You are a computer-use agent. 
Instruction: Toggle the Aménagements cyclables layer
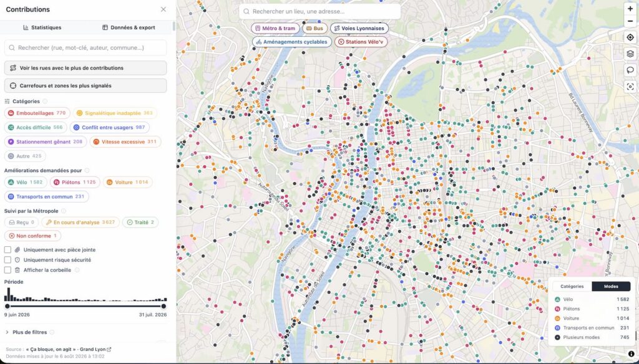292,42
